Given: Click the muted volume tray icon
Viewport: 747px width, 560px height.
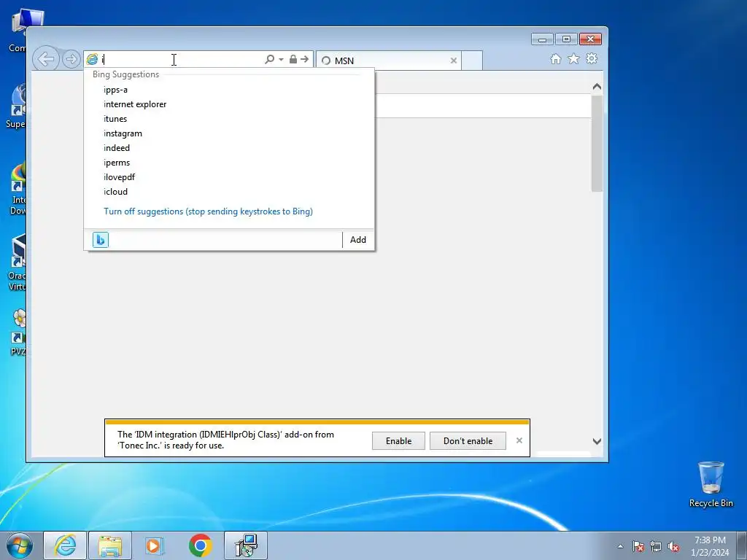Looking at the screenshot, I should [x=673, y=546].
